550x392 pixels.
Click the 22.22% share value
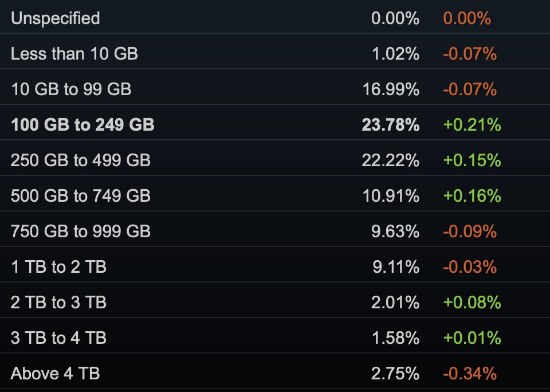[x=390, y=160]
